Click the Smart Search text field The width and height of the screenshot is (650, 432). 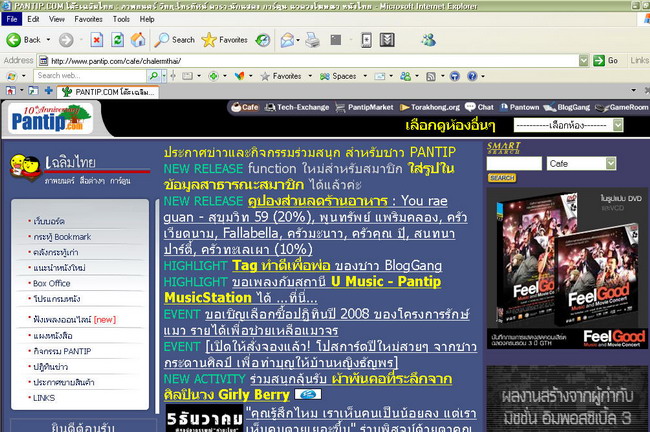[x=514, y=163]
